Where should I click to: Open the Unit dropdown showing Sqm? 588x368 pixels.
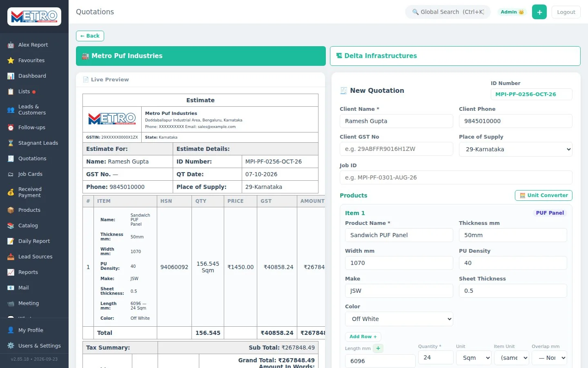[x=474, y=358]
